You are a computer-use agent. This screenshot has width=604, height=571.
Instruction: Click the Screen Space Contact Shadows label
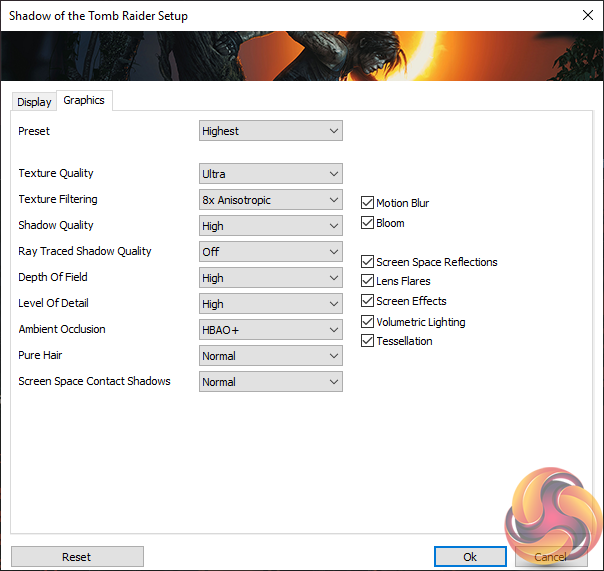coord(94,381)
